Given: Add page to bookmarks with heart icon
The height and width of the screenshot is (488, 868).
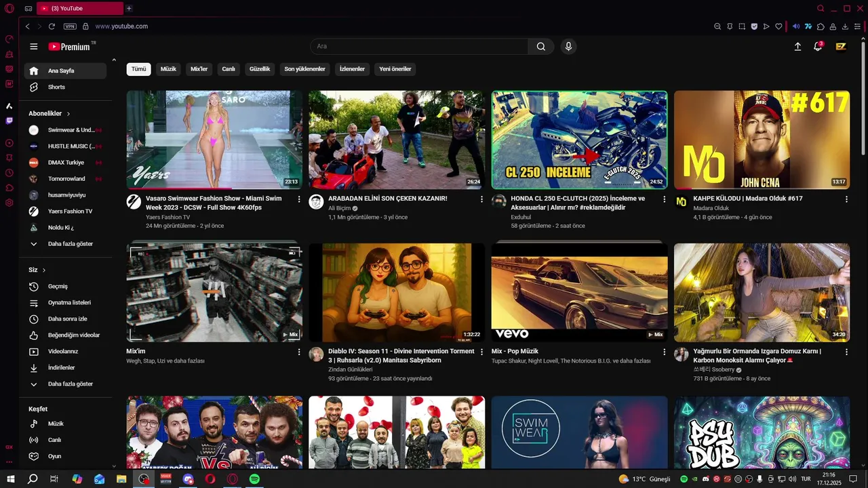Looking at the screenshot, I should (778, 26).
